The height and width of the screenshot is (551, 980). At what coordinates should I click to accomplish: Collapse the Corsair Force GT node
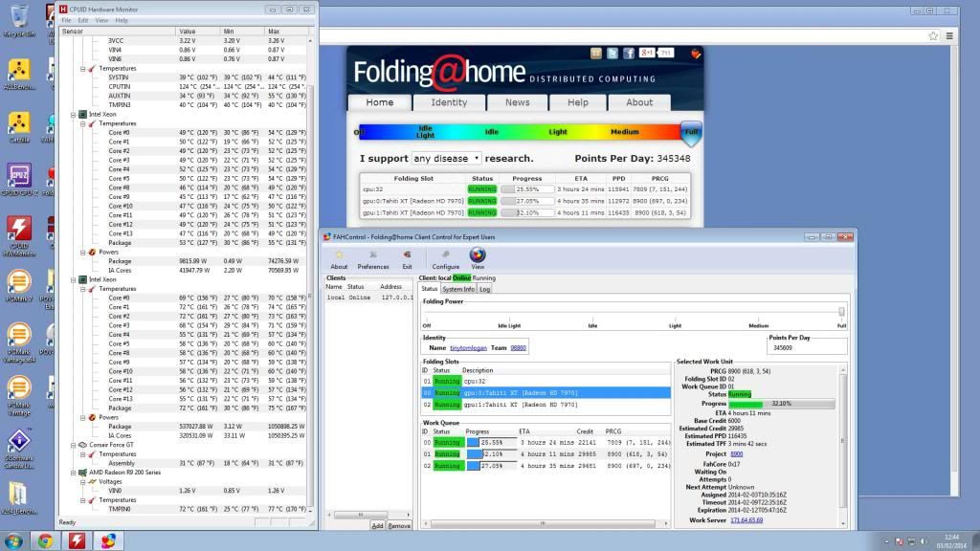(73, 446)
